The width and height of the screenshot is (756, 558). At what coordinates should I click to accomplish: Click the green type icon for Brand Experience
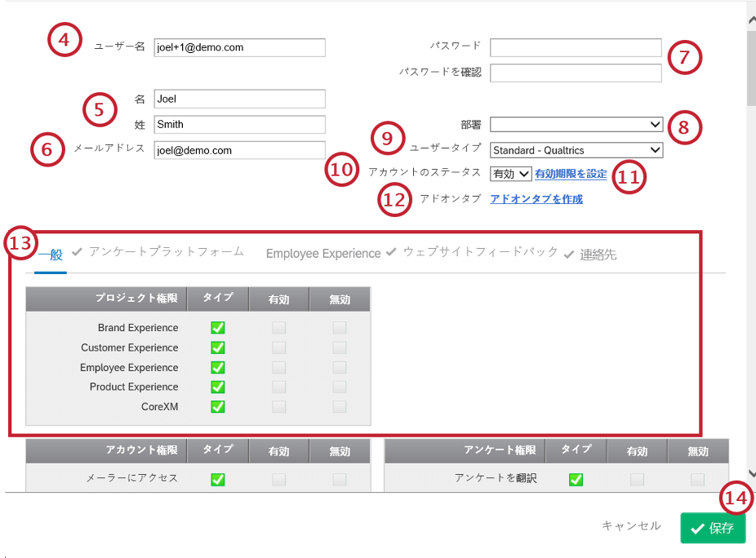216,328
